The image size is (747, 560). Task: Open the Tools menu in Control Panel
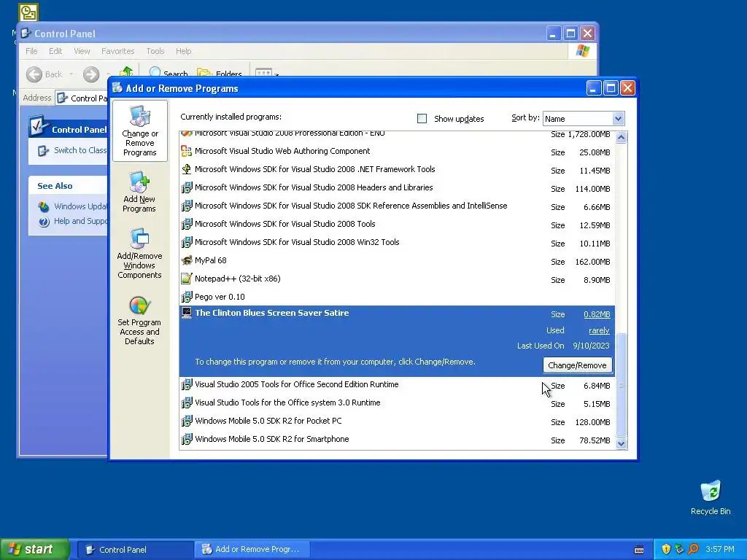[x=155, y=51]
